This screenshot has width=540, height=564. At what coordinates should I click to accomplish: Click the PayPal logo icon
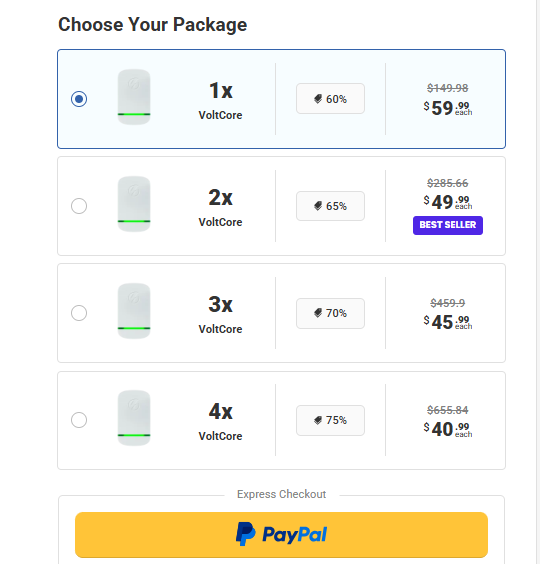tap(246, 534)
